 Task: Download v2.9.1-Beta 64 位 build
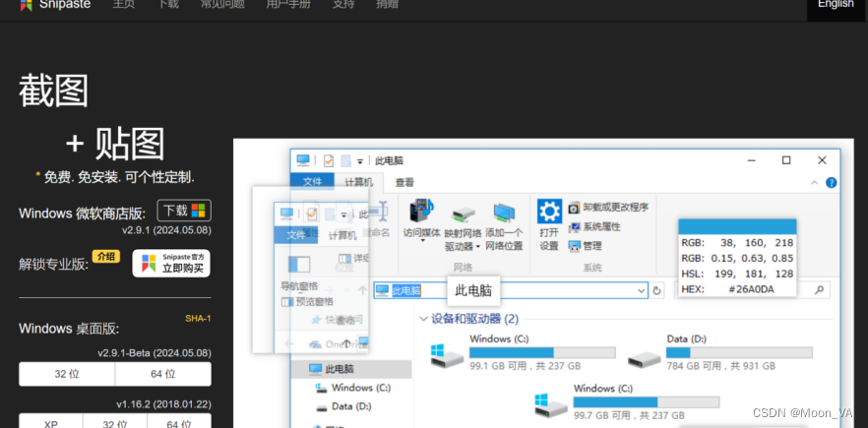pyautogui.click(x=163, y=374)
